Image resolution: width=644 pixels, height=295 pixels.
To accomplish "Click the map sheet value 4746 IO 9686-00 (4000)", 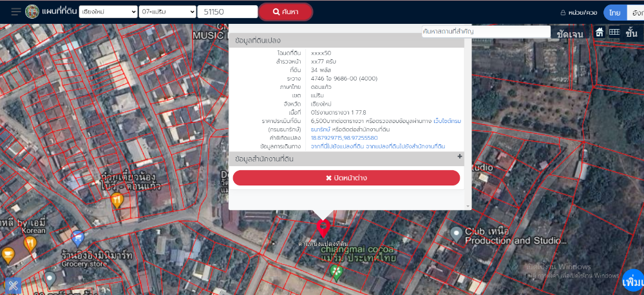I will coord(344,79).
